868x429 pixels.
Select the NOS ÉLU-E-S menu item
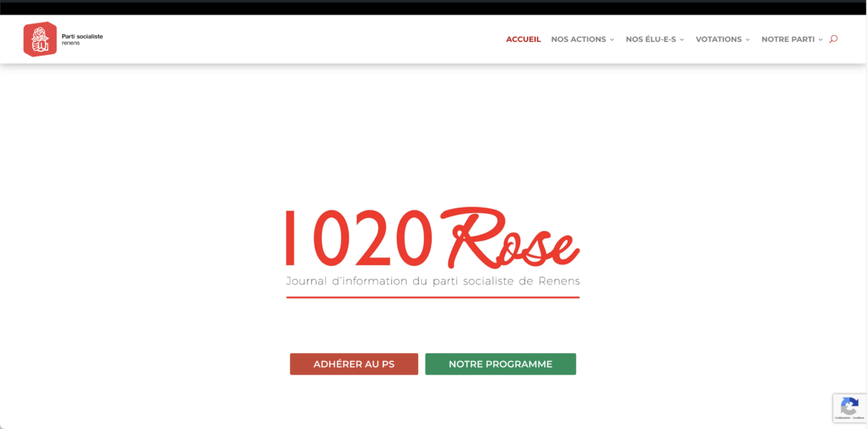point(651,39)
